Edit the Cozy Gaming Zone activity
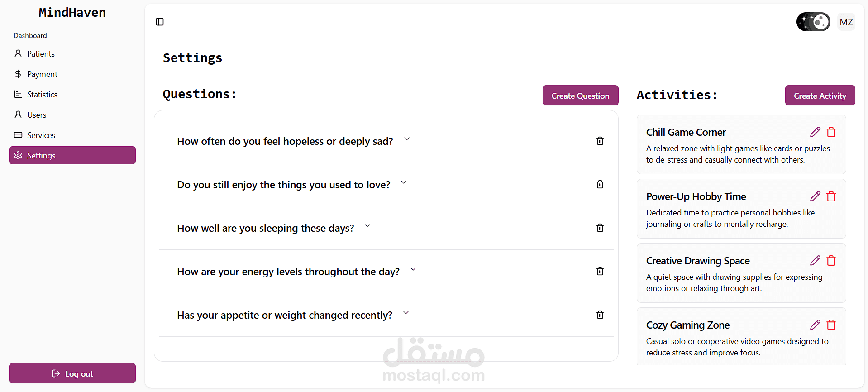This screenshot has width=868, height=392. pyautogui.click(x=815, y=325)
